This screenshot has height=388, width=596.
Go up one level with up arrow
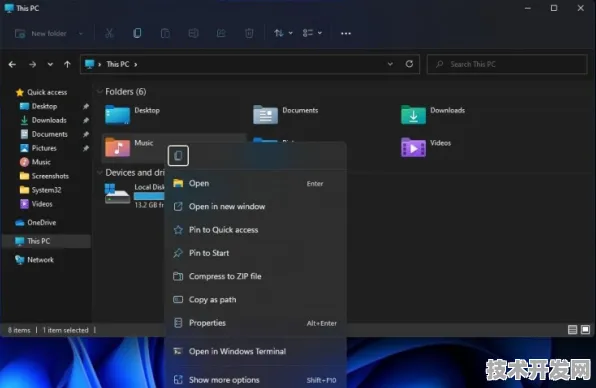click(x=67, y=65)
